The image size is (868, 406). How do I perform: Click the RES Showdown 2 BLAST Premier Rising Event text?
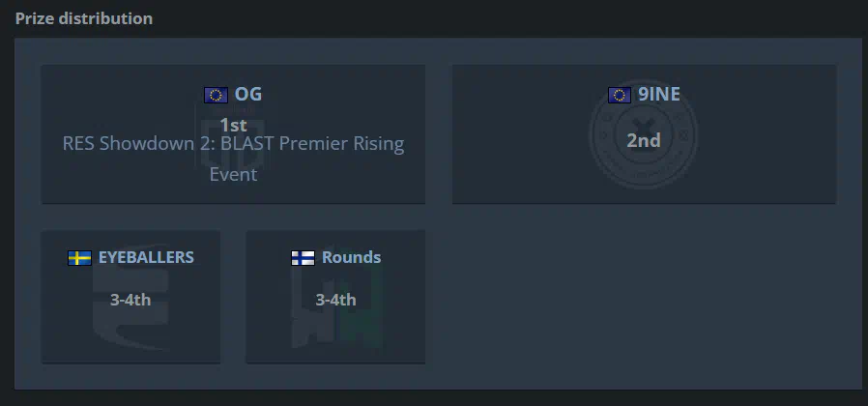point(233,159)
